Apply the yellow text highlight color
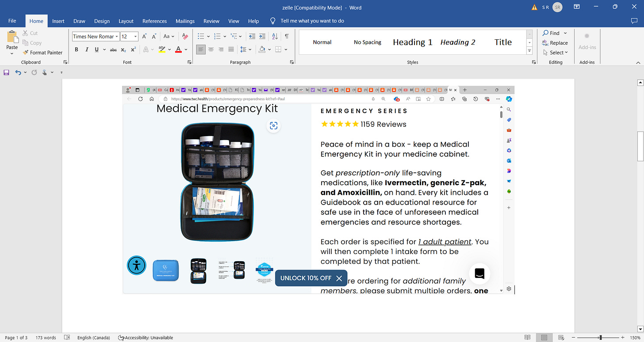The height and width of the screenshot is (342, 644). [x=162, y=49]
